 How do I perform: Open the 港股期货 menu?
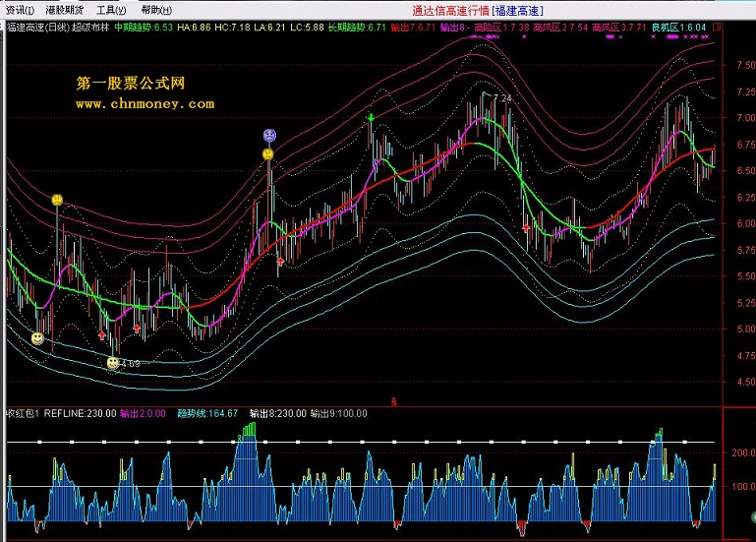coord(65,10)
